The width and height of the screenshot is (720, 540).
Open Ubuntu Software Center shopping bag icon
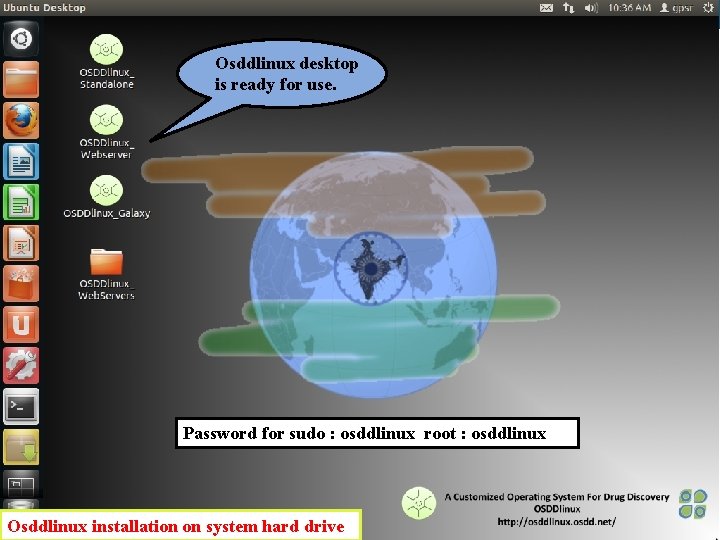21,284
